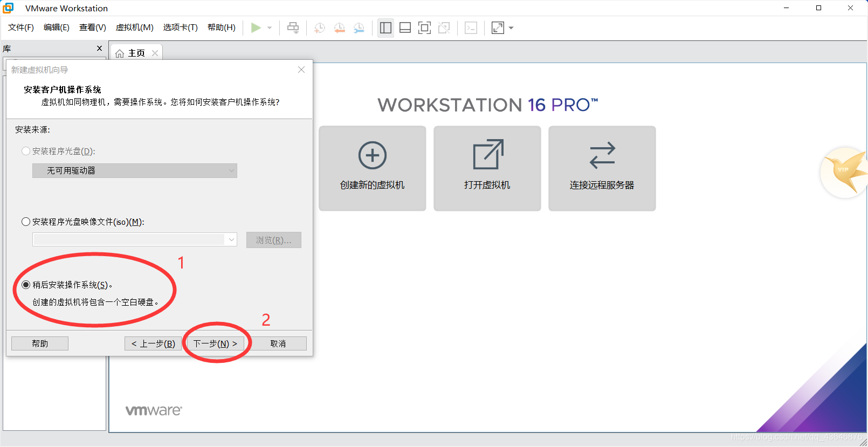Screen dimensions: 868x447
Task: Select 稍后安装操作系统(S) radio button
Action: pos(25,285)
